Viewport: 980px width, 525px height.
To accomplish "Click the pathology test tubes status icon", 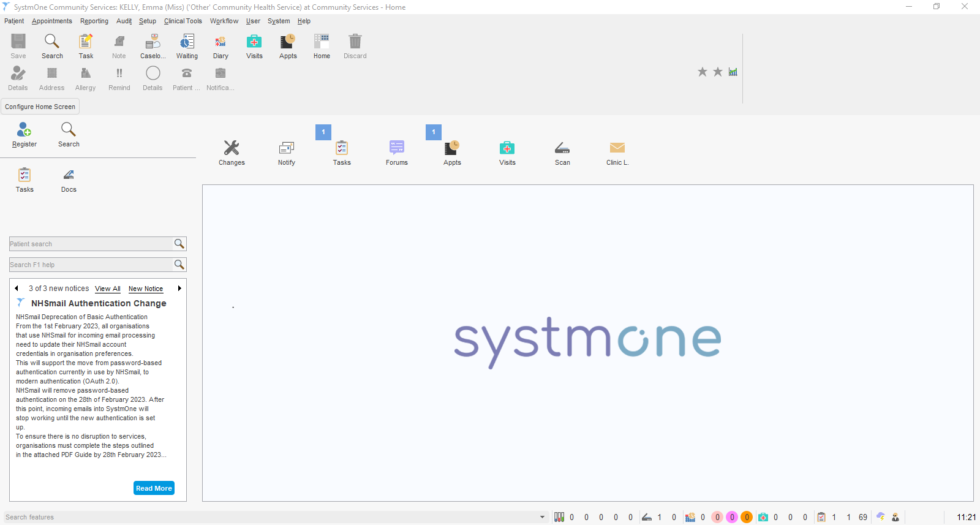I will coord(559,517).
